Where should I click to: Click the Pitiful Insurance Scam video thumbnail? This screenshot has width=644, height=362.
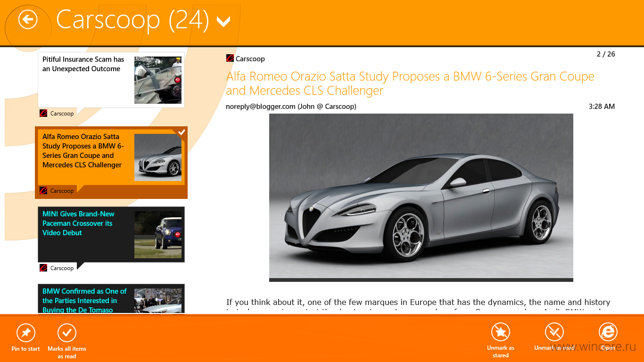tap(158, 80)
